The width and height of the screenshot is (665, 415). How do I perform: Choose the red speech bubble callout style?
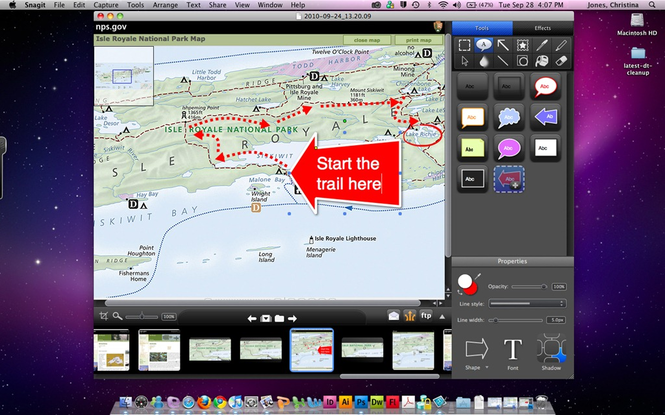tap(545, 86)
